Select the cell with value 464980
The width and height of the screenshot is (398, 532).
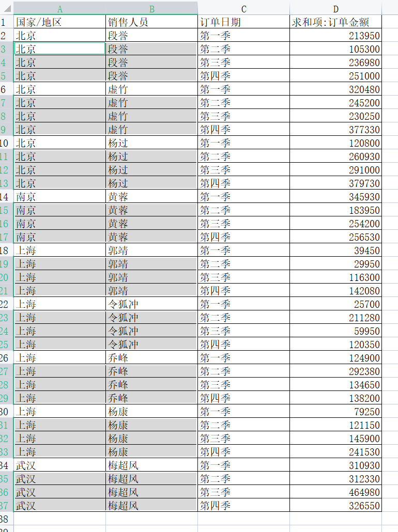pyautogui.click(x=335, y=492)
